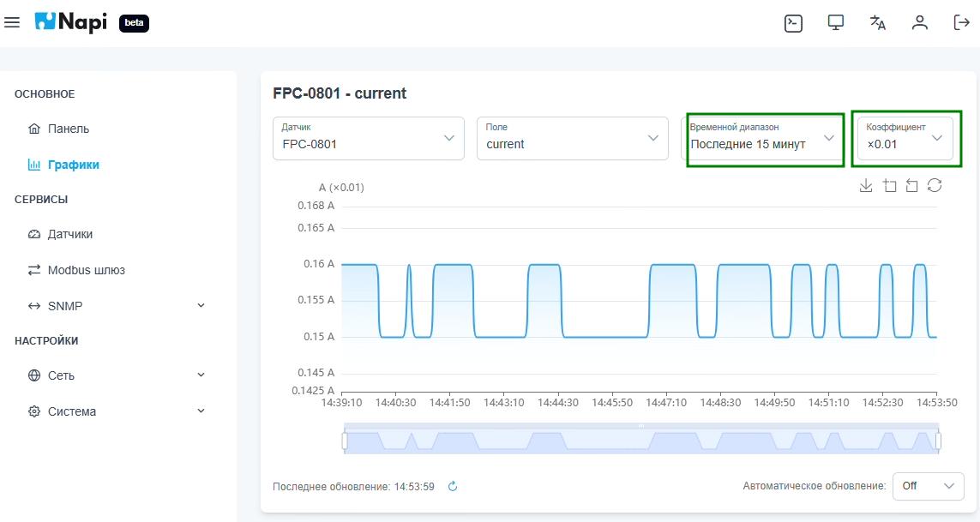Open the Поле field dropdown

[572, 139]
